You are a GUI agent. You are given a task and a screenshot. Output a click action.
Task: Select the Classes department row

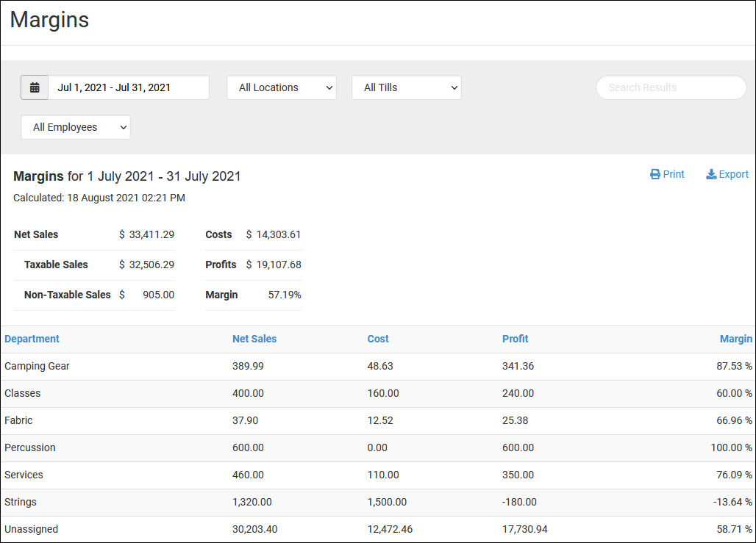click(23, 393)
